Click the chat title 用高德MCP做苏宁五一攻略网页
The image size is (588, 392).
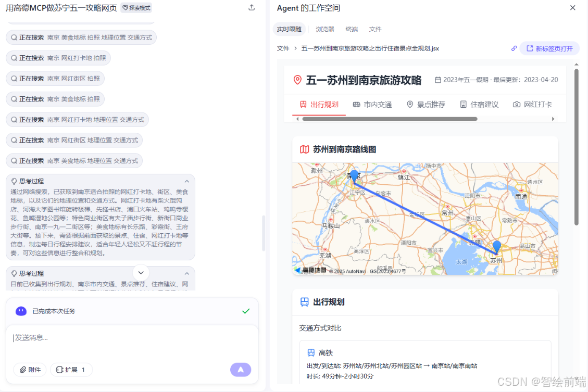pyautogui.click(x=61, y=8)
